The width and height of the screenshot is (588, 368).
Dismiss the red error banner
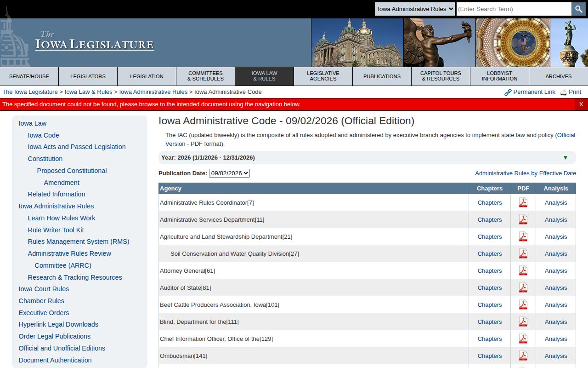coord(581,104)
